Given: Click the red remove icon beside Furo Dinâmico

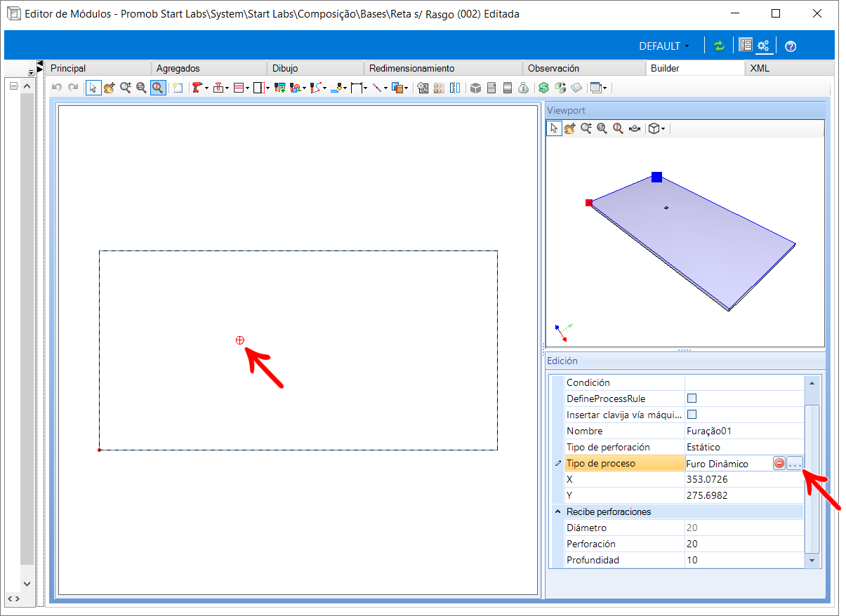Looking at the screenshot, I should click(779, 463).
